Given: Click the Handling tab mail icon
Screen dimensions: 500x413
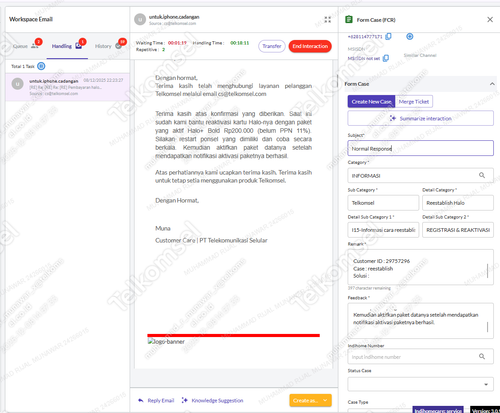Looking at the screenshot, I should [x=78, y=46].
